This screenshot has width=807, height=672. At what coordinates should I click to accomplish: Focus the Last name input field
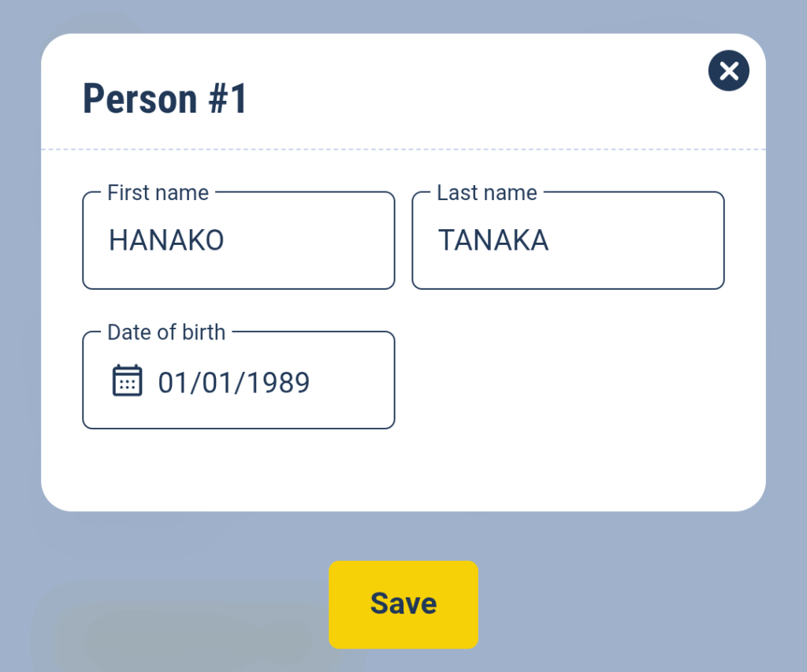568,240
